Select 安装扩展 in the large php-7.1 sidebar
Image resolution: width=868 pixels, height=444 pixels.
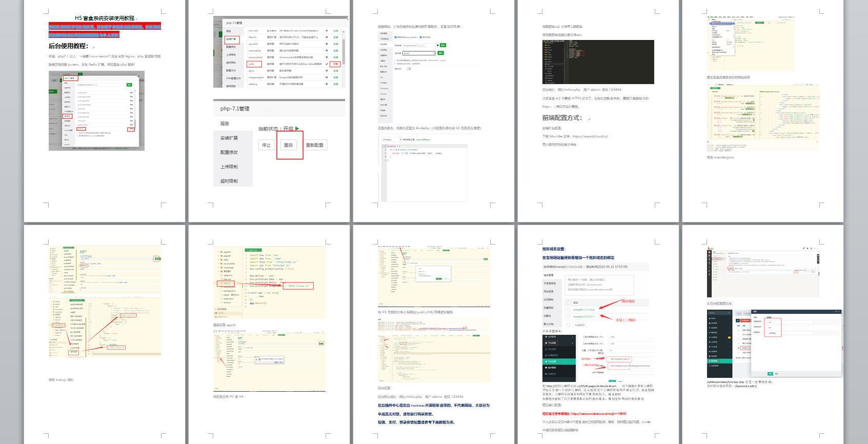coord(229,138)
